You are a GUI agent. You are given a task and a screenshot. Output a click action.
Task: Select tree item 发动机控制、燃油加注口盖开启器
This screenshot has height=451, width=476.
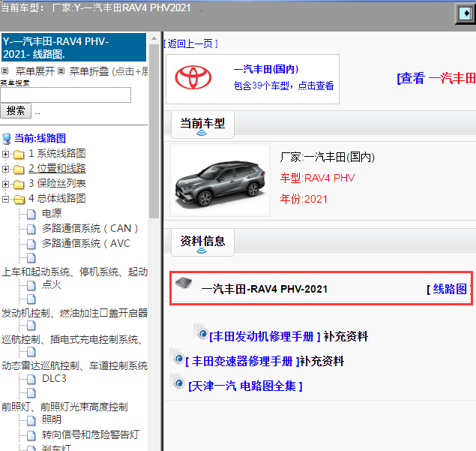pyautogui.click(x=74, y=313)
